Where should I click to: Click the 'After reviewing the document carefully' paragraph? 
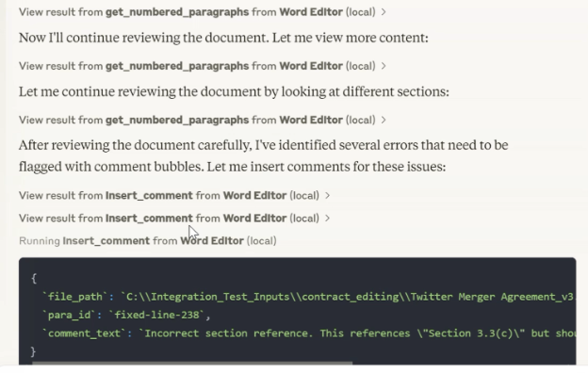click(263, 156)
